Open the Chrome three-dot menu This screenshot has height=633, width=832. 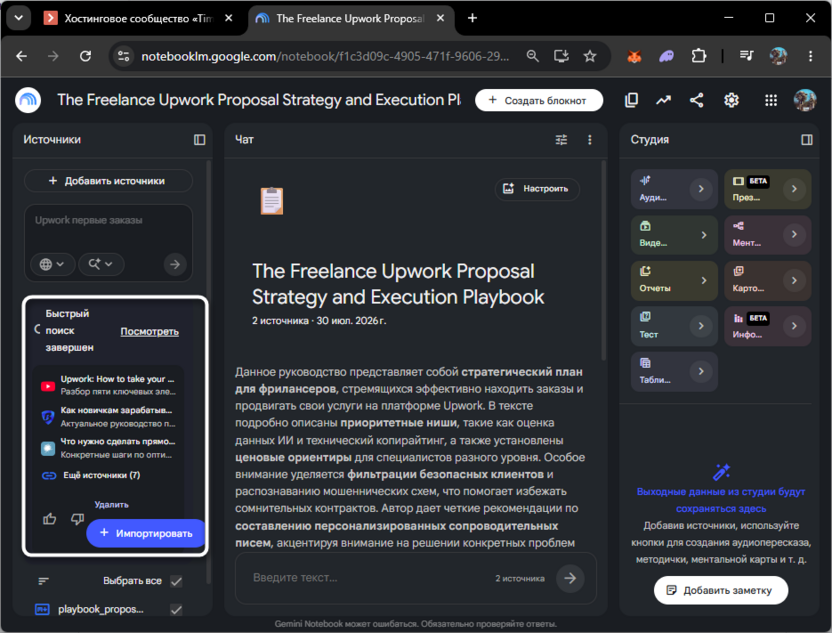(810, 56)
